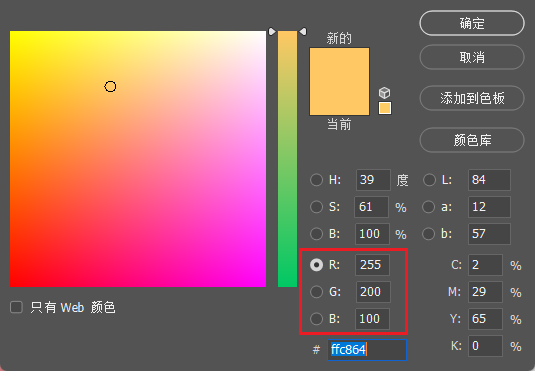
Task: Click the R field showing 255
Action: tap(372, 265)
